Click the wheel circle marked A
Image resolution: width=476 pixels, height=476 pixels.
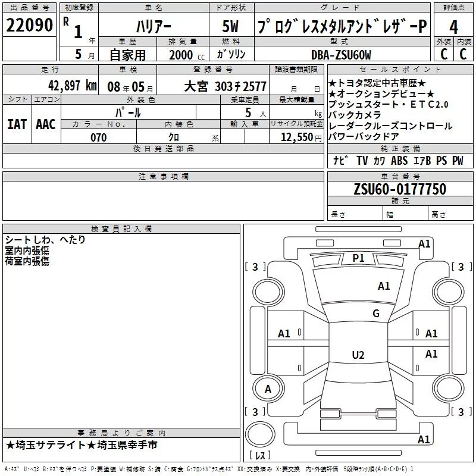(268, 389)
